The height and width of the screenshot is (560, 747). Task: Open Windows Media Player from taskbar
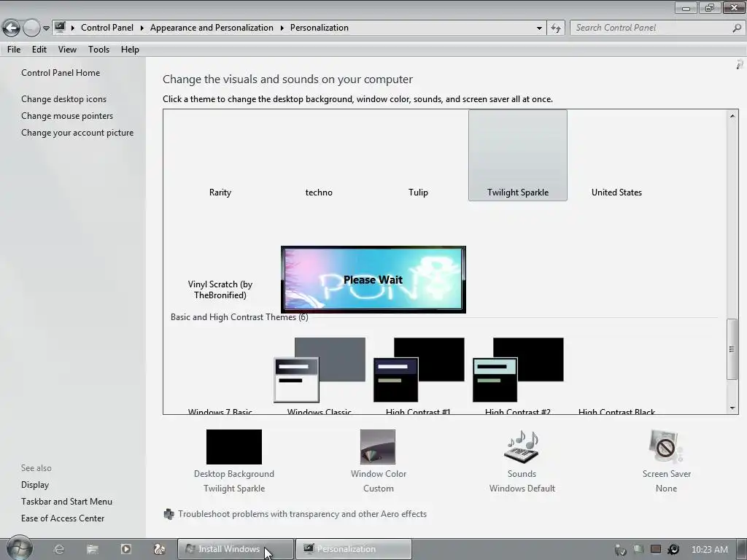point(125,549)
